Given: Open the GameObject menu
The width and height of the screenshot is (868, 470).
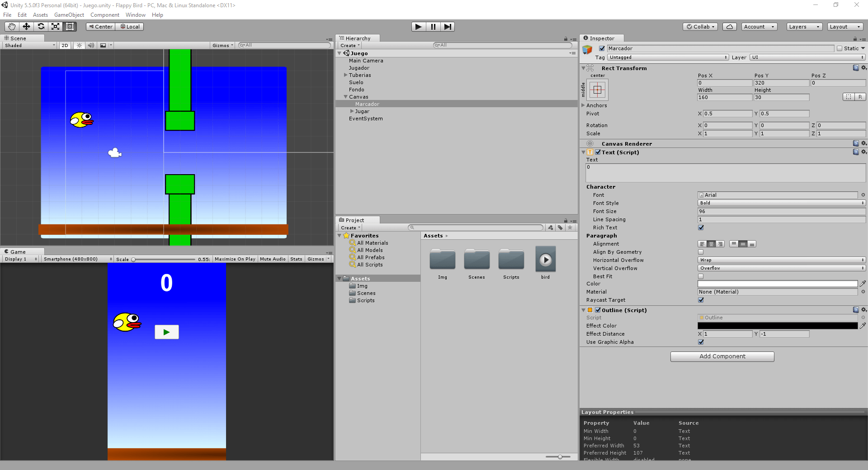Looking at the screenshot, I should [69, 15].
